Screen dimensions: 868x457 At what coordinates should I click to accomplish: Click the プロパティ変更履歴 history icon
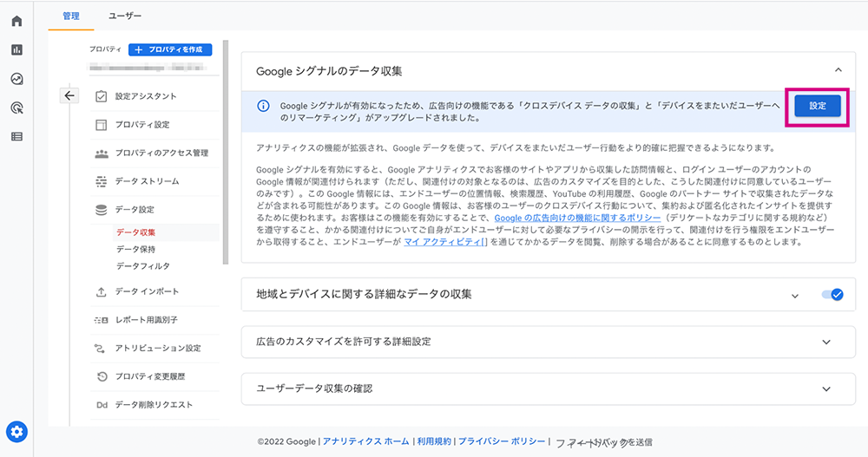click(x=102, y=376)
